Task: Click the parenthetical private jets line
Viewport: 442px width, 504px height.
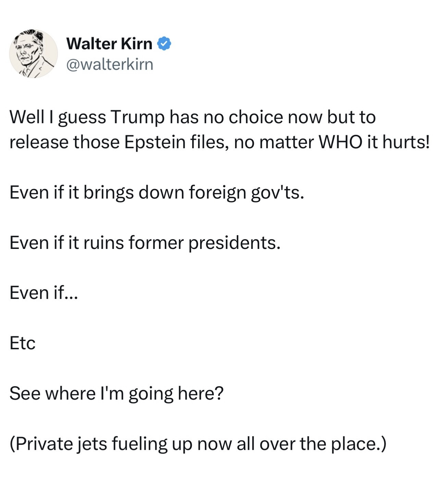Action: (198, 444)
